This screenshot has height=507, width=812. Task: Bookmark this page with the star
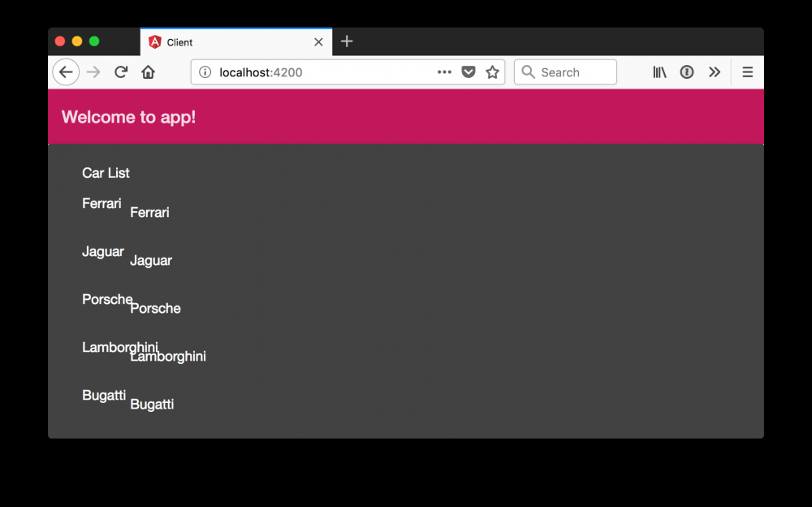[x=492, y=71]
